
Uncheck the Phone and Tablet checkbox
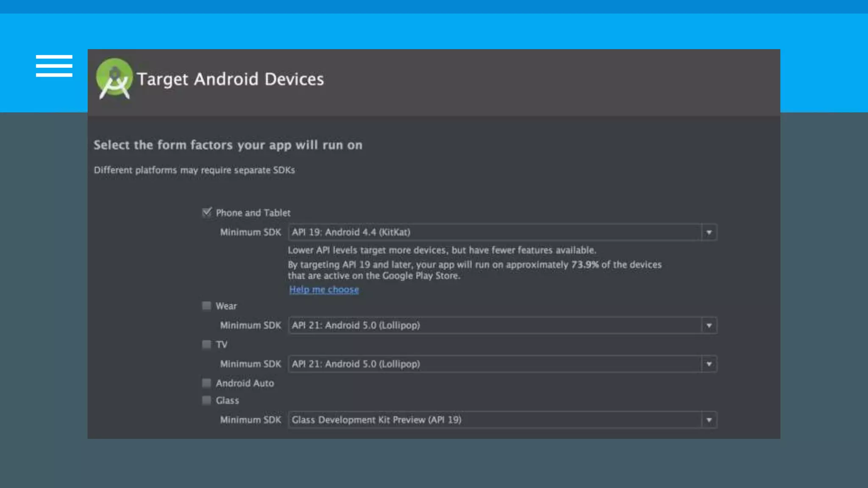(x=206, y=212)
